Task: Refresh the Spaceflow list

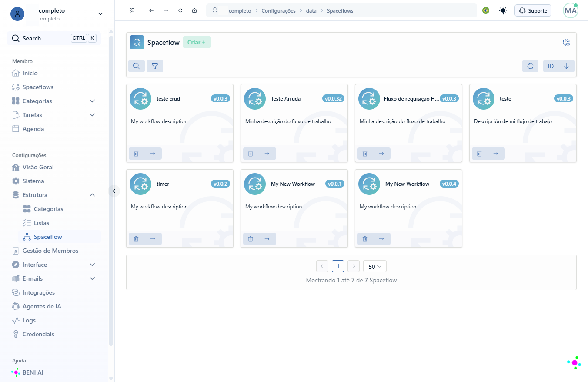Action: [x=530, y=66]
